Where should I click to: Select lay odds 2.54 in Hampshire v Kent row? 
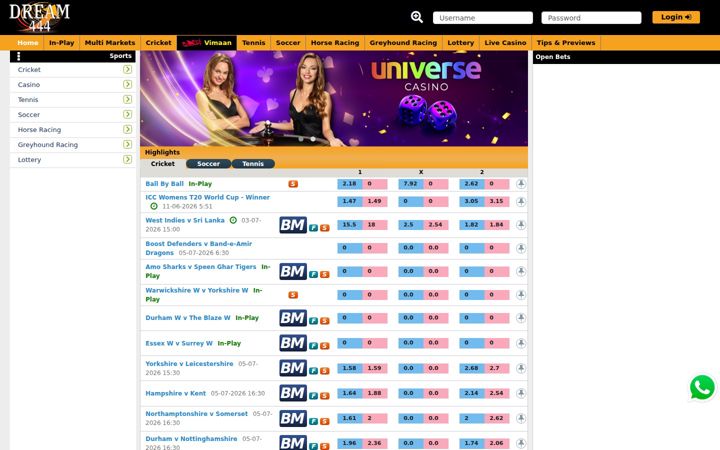click(x=497, y=394)
